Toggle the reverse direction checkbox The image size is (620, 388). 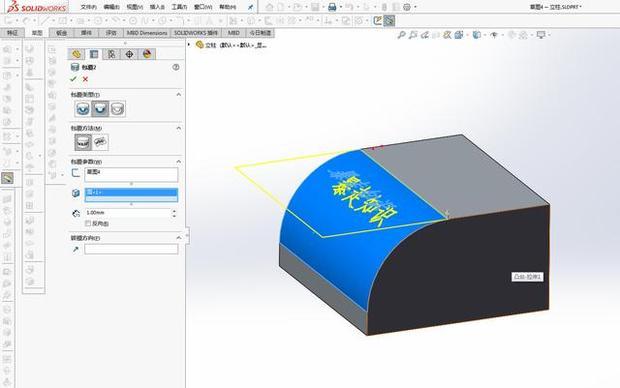click(88, 223)
